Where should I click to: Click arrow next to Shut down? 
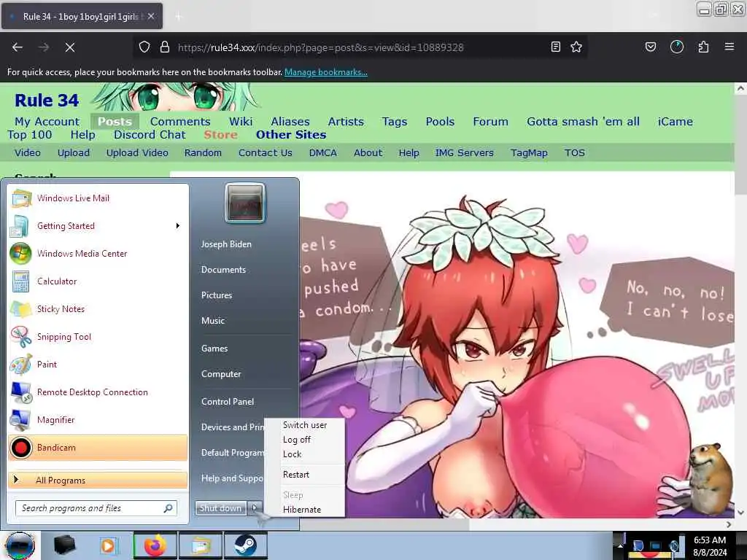255,508
